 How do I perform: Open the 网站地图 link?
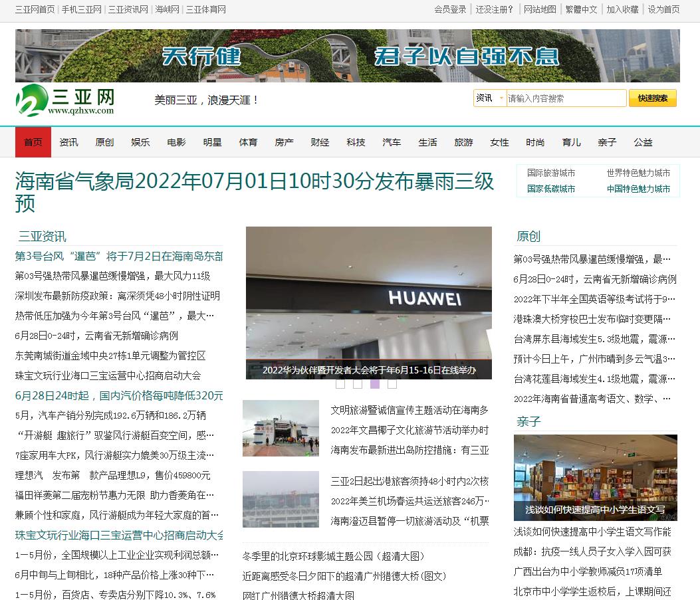pyautogui.click(x=540, y=9)
